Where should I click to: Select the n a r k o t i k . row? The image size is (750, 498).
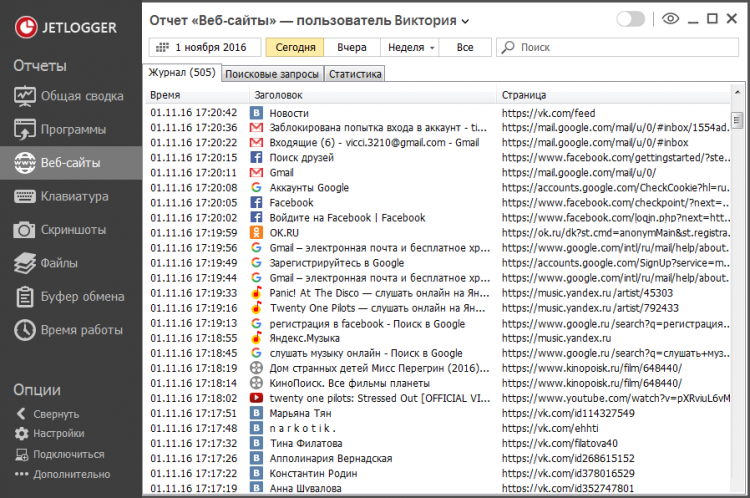tap(438, 428)
